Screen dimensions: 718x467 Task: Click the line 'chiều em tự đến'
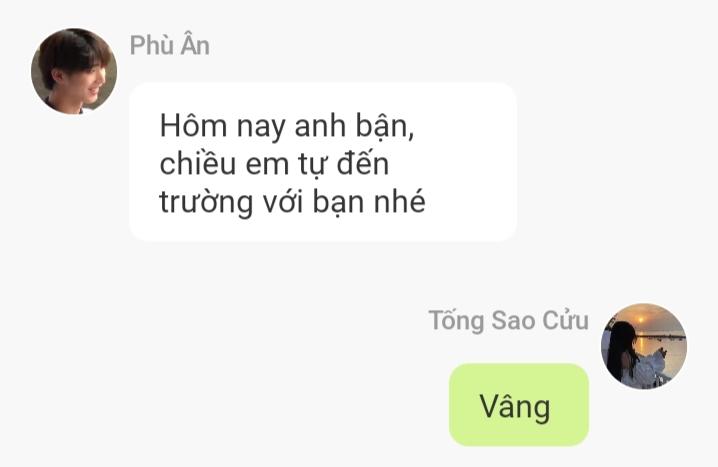[x=274, y=164]
